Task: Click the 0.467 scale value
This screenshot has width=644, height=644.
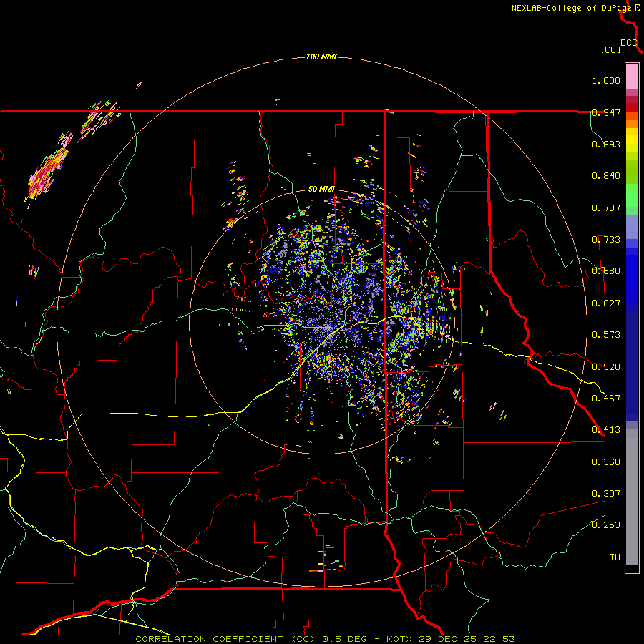Action: (x=606, y=399)
